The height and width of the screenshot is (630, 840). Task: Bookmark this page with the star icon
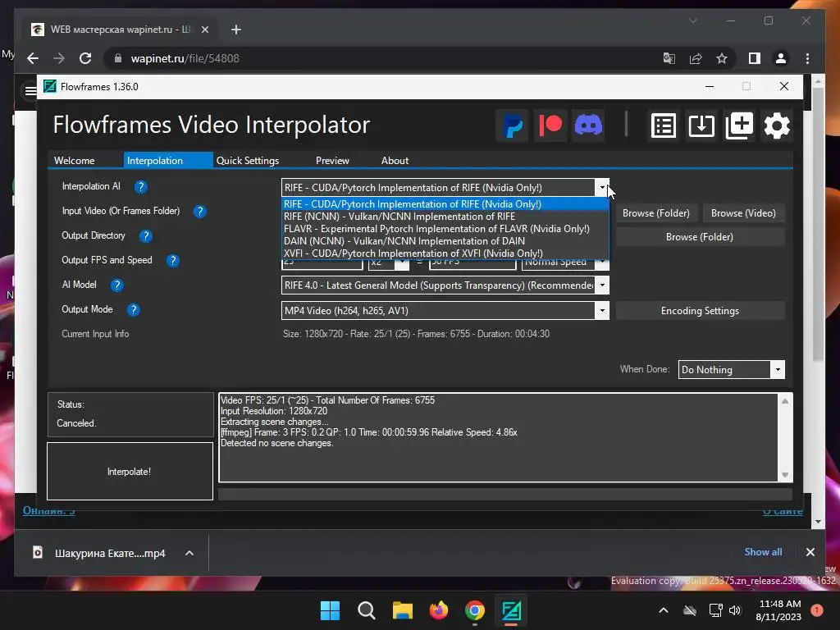722,58
